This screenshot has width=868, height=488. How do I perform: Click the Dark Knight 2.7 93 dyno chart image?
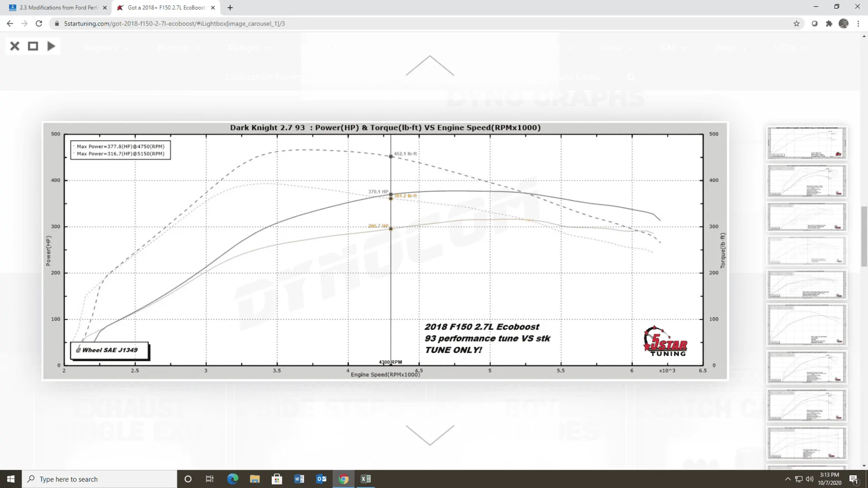tap(385, 251)
